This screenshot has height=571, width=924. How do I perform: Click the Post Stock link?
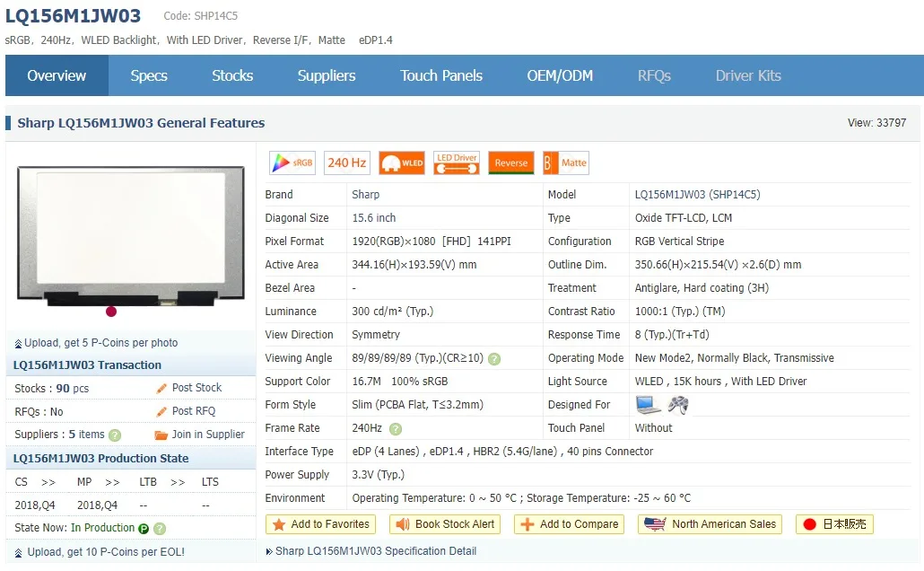coord(196,388)
